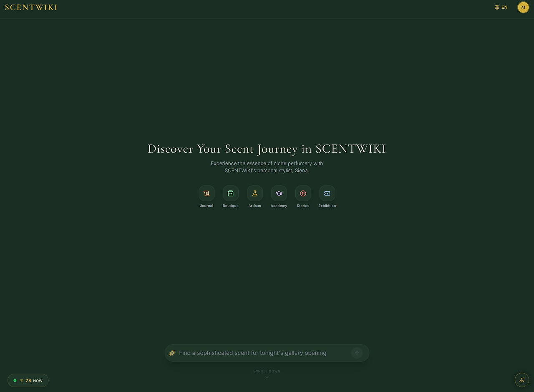This screenshot has width=534, height=392.
Task: Toggle background music with the music note button
Action: tap(521, 380)
